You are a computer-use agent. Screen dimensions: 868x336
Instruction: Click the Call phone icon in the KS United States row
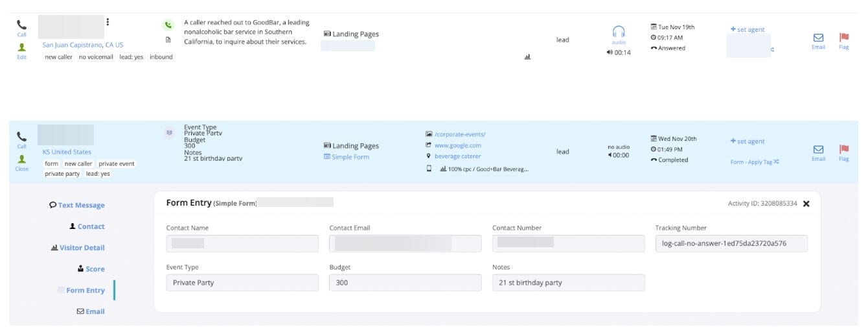[21, 137]
